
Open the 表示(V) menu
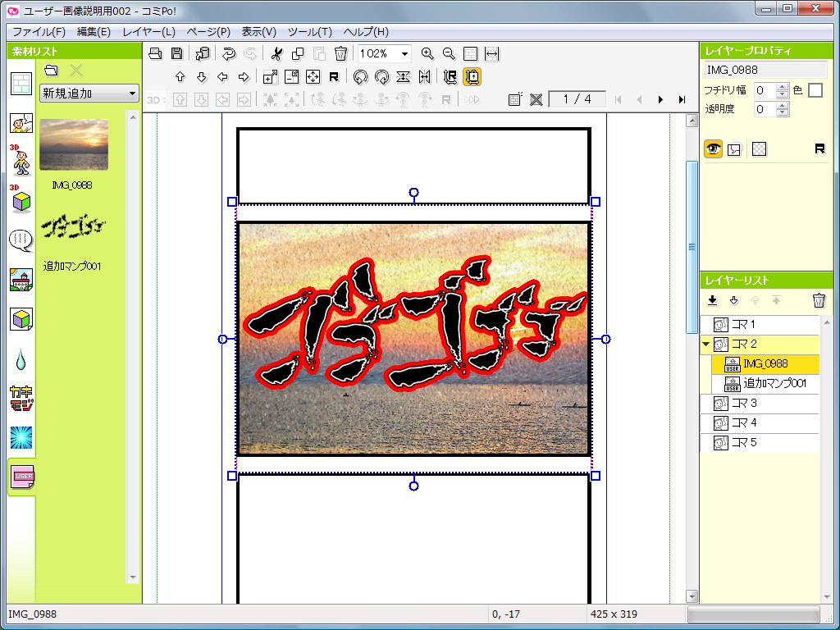(258, 31)
